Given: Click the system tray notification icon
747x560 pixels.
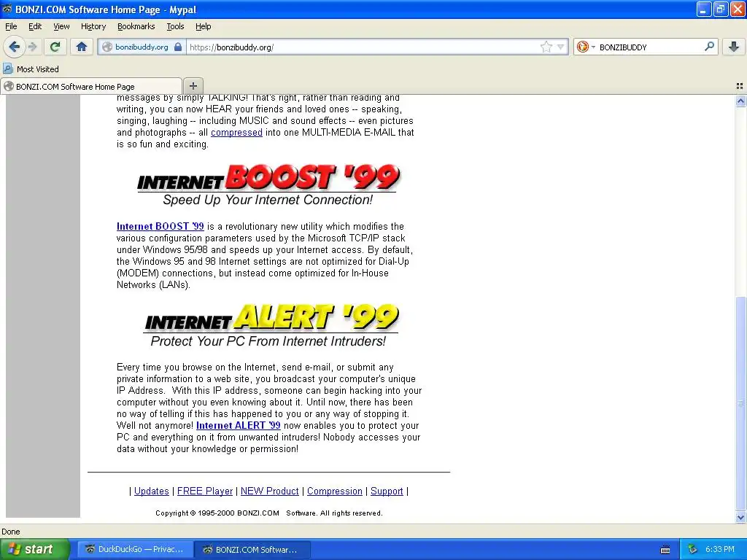Looking at the screenshot, I should click(x=692, y=549).
